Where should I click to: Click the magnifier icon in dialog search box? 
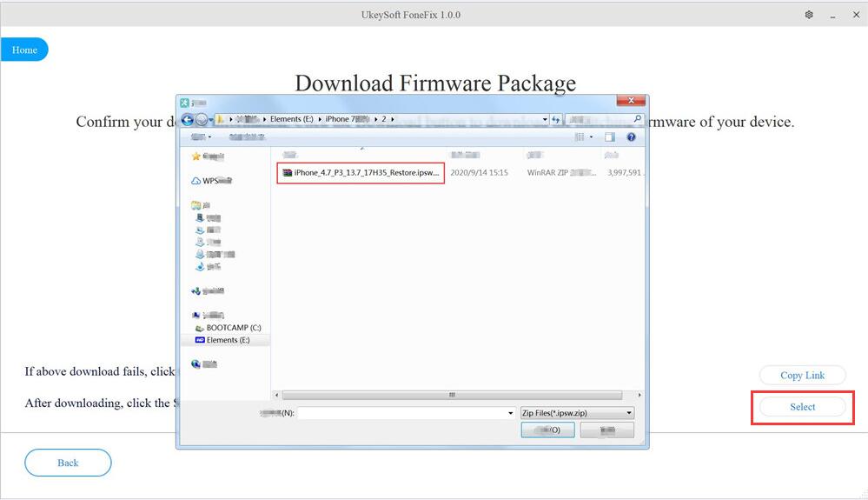tap(637, 118)
